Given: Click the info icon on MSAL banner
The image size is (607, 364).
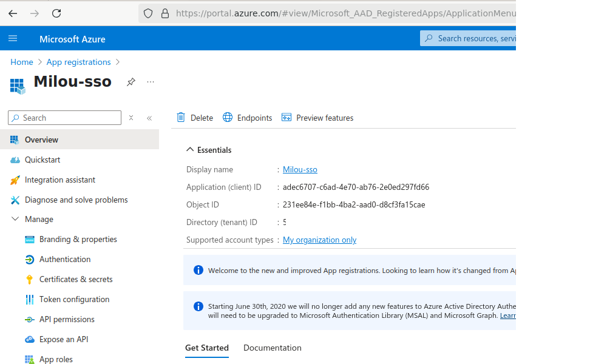Looking at the screenshot, I should coord(198,306).
